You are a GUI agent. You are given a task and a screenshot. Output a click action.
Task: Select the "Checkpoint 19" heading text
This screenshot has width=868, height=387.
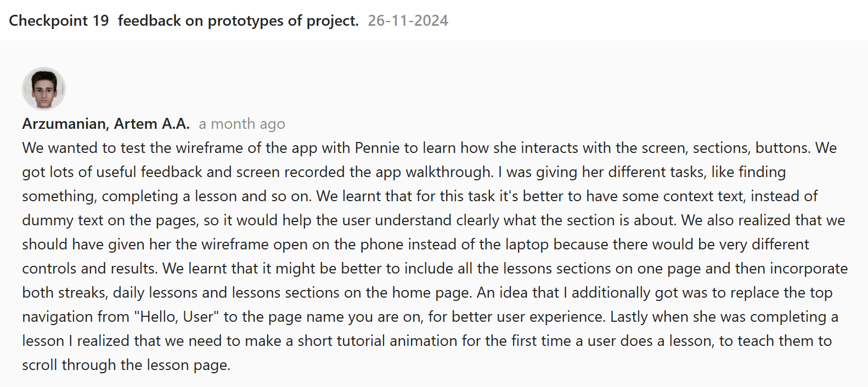click(59, 21)
